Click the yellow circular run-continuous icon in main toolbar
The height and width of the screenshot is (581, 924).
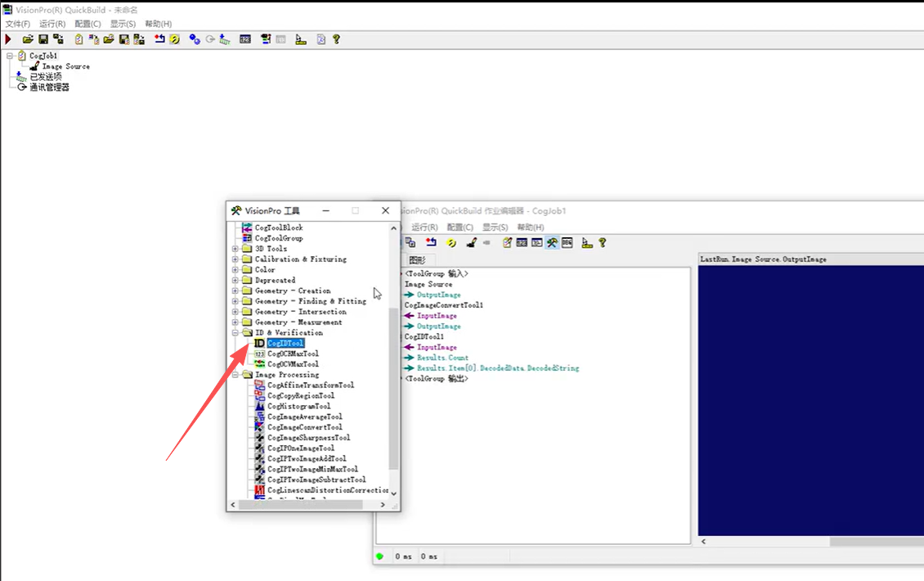(x=174, y=39)
